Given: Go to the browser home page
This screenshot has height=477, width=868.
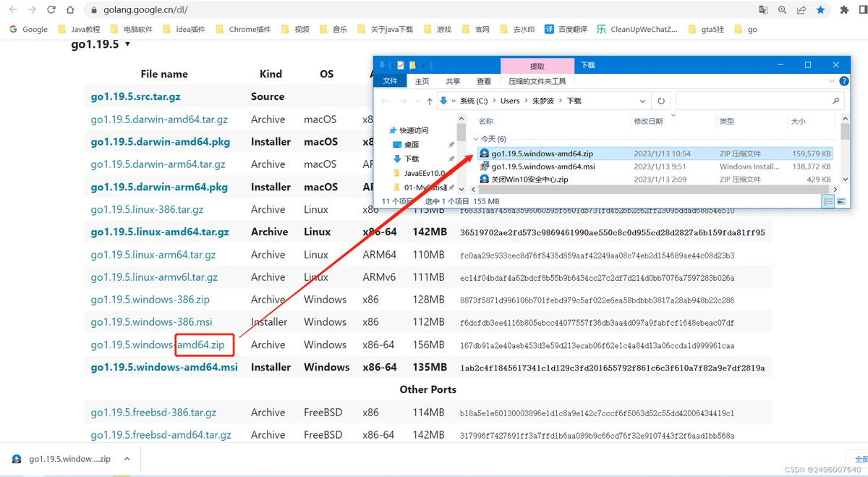Looking at the screenshot, I should click(x=69, y=10).
